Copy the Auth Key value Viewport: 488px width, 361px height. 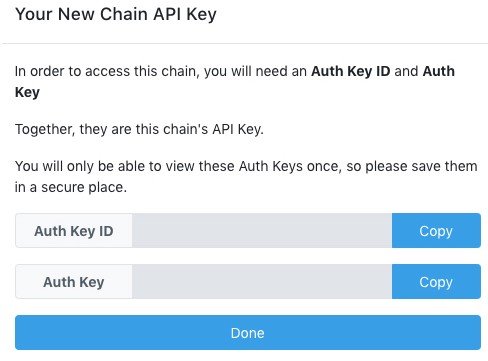(436, 282)
